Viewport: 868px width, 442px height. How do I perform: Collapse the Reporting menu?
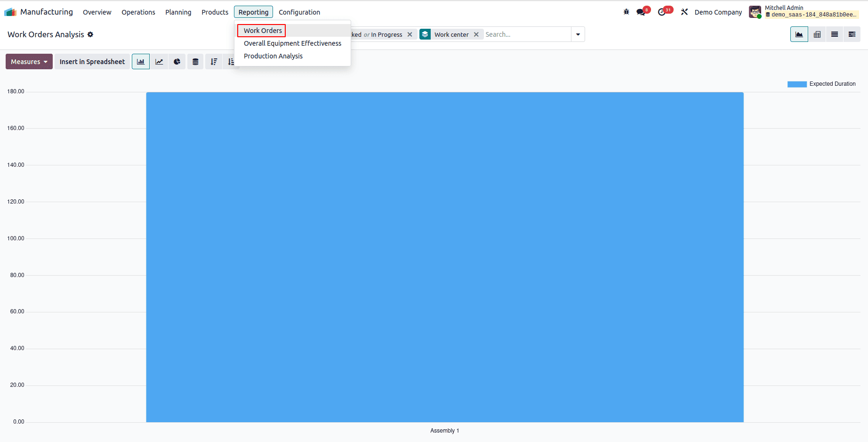pyautogui.click(x=253, y=12)
